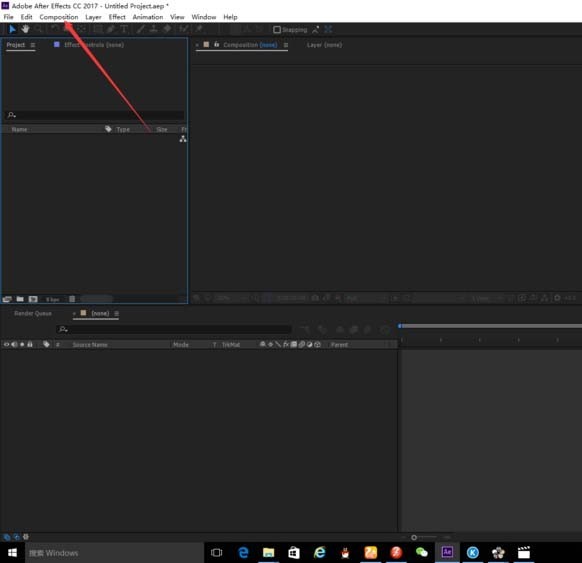
Task: Open the timeline (none) panel menu
Action: tap(117, 314)
